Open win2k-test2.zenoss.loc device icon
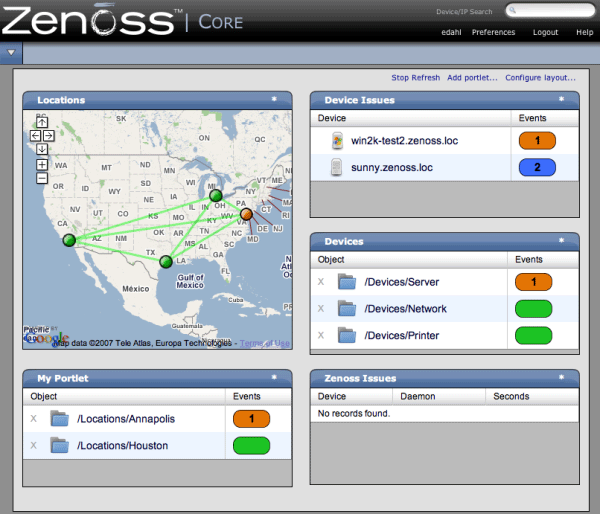The image size is (600, 514). pyautogui.click(x=337, y=142)
